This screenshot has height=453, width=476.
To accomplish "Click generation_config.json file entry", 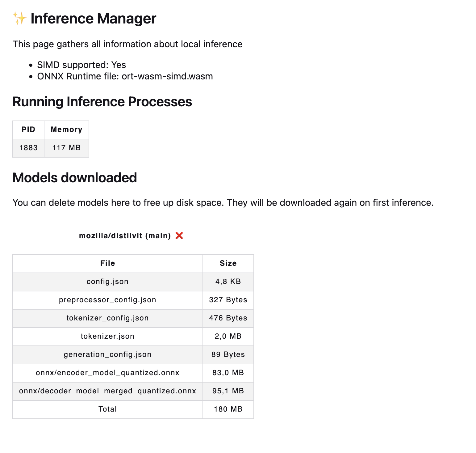I will 107,354.
